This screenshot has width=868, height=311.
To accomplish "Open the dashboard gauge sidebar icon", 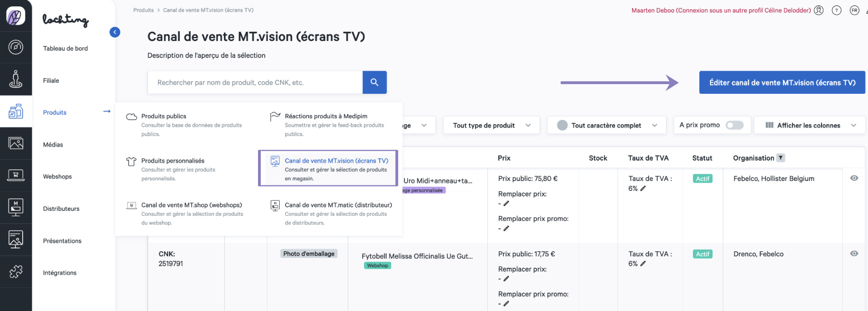I will [16, 47].
